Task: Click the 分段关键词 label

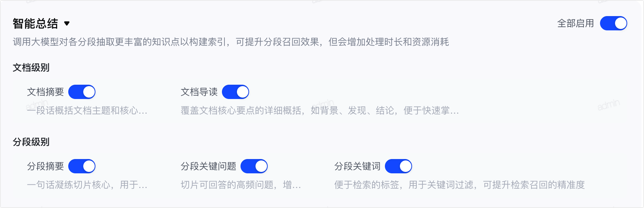Action: tap(357, 166)
